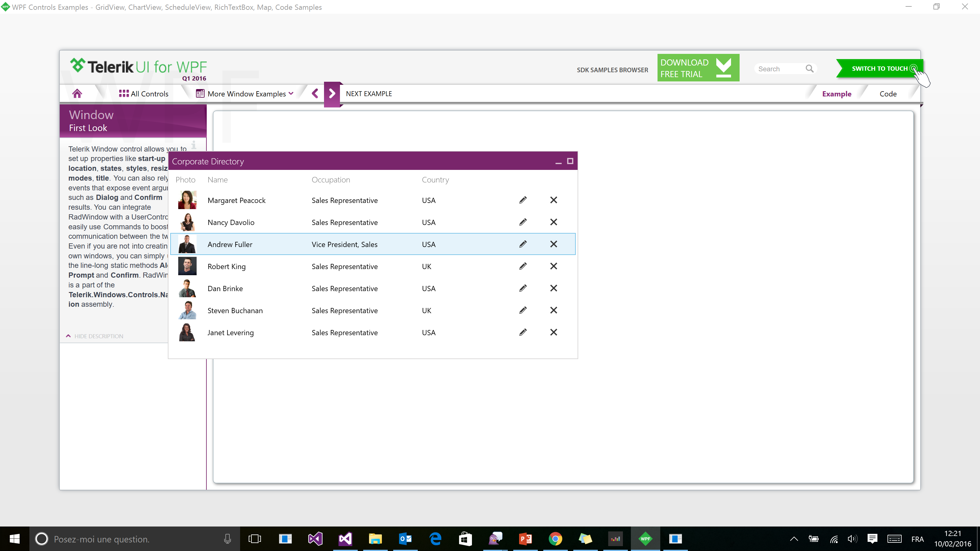Switch to touch mode
980x551 pixels.
pos(880,69)
